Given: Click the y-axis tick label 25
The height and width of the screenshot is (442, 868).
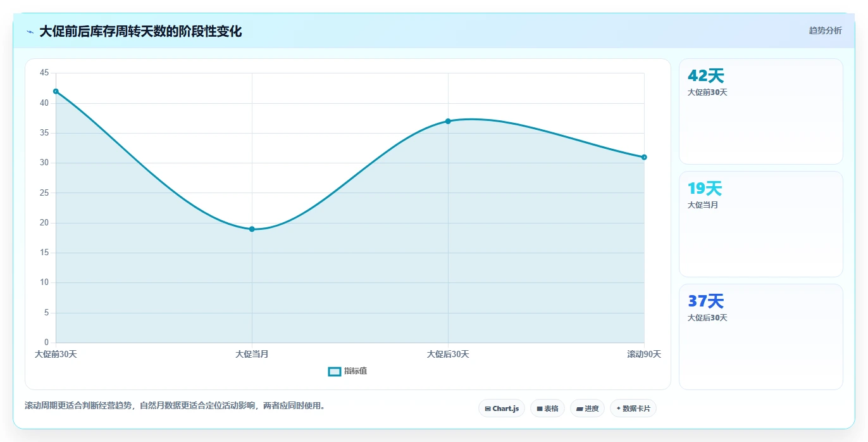Looking at the screenshot, I should (44, 193).
